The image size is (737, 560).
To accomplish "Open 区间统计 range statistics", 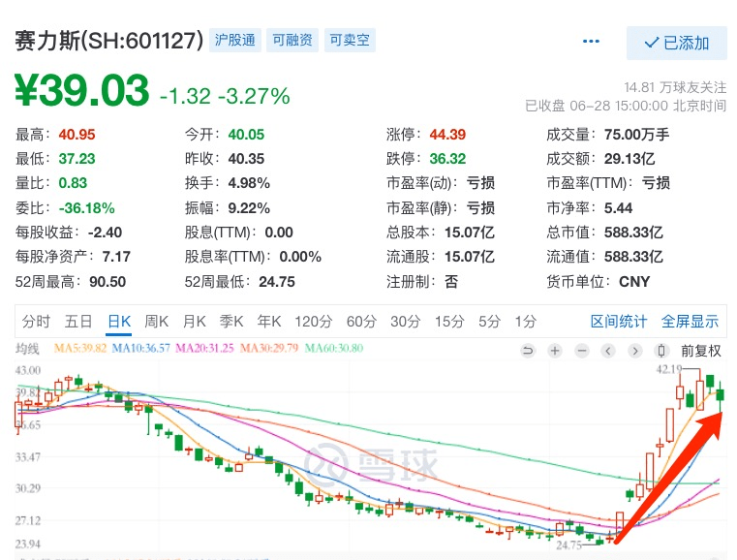I will pyautogui.click(x=619, y=322).
